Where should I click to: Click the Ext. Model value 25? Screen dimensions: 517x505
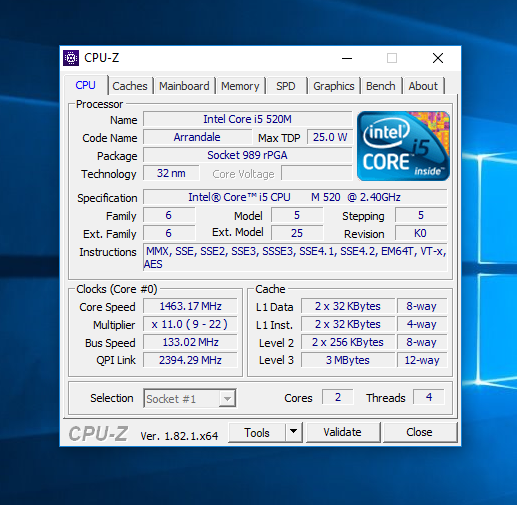click(297, 233)
